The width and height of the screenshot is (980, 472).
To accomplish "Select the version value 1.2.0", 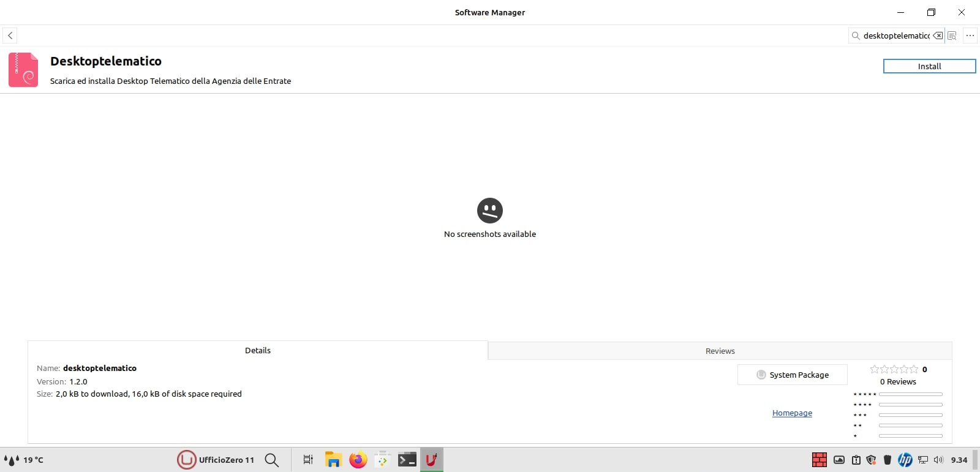I will [78, 381].
